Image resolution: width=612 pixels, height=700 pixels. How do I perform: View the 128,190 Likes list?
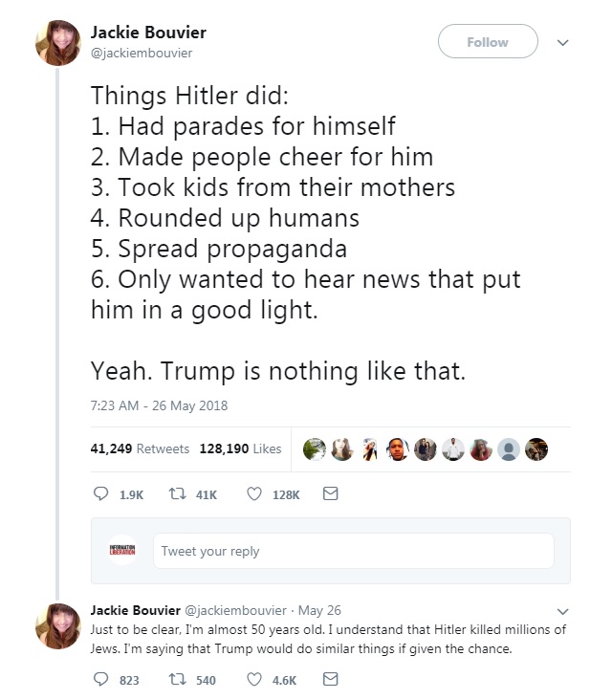tap(240, 448)
